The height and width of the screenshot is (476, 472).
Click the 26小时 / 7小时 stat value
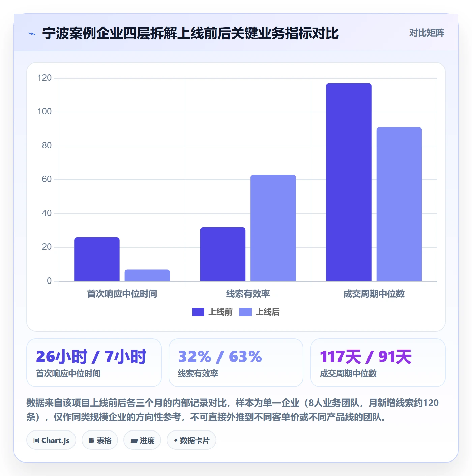[x=91, y=357]
